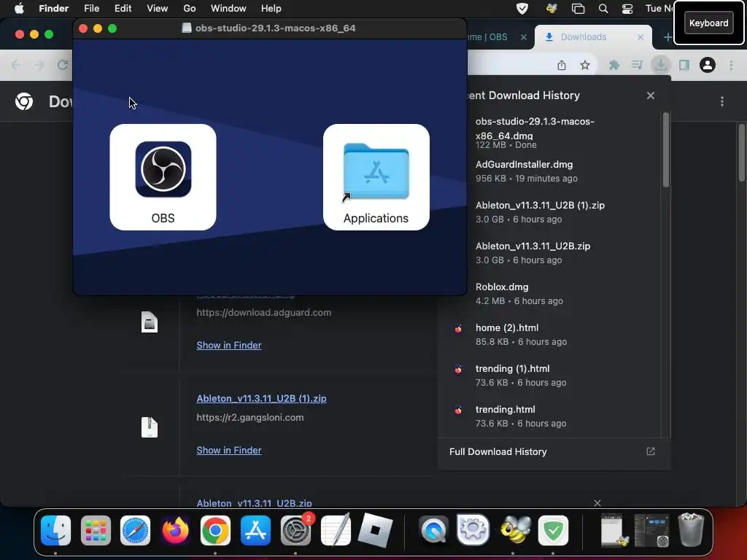This screenshot has height=560, width=747.
Task: Open Chrome media control icon
Action: click(x=637, y=65)
